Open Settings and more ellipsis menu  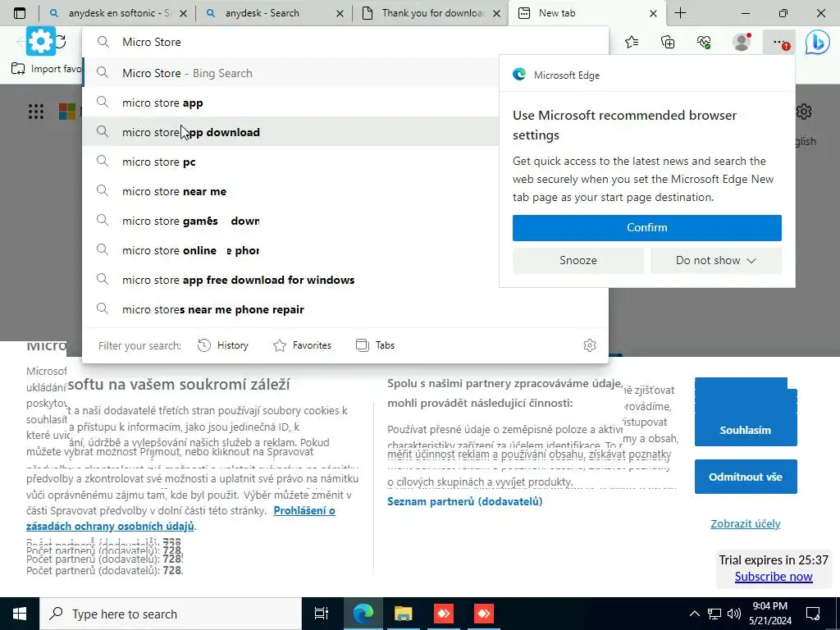779,42
